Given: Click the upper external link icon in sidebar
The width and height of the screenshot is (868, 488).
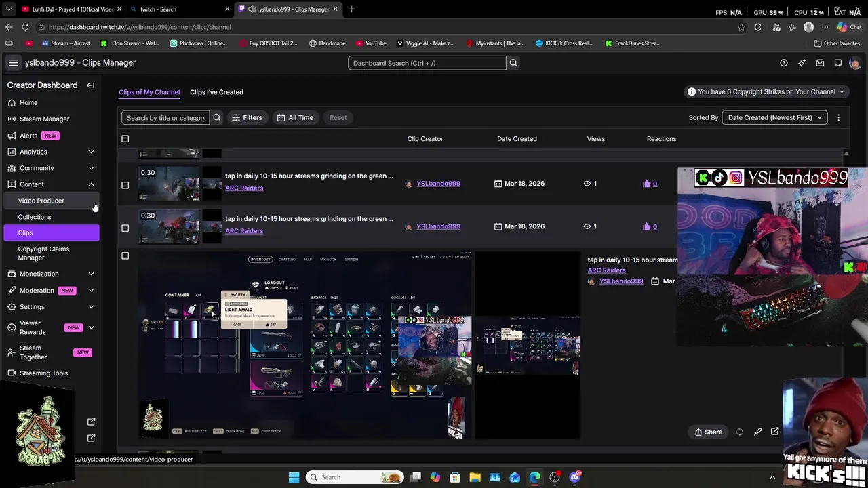Looking at the screenshot, I should click(x=92, y=422).
